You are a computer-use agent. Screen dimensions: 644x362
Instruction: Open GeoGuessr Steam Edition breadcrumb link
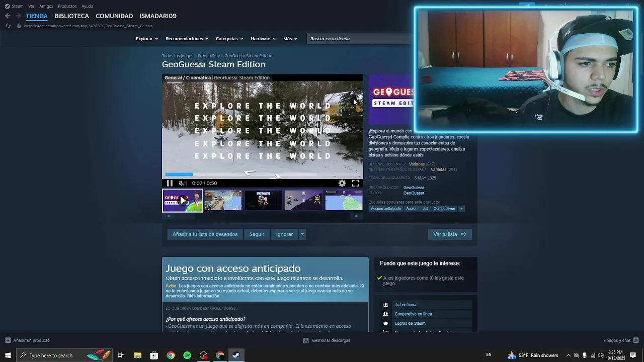coord(248,56)
